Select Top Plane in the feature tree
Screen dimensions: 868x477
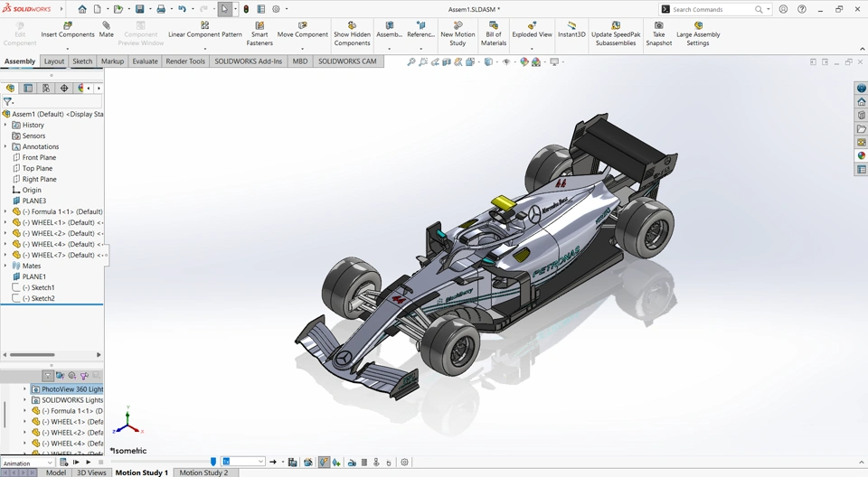point(37,168)
